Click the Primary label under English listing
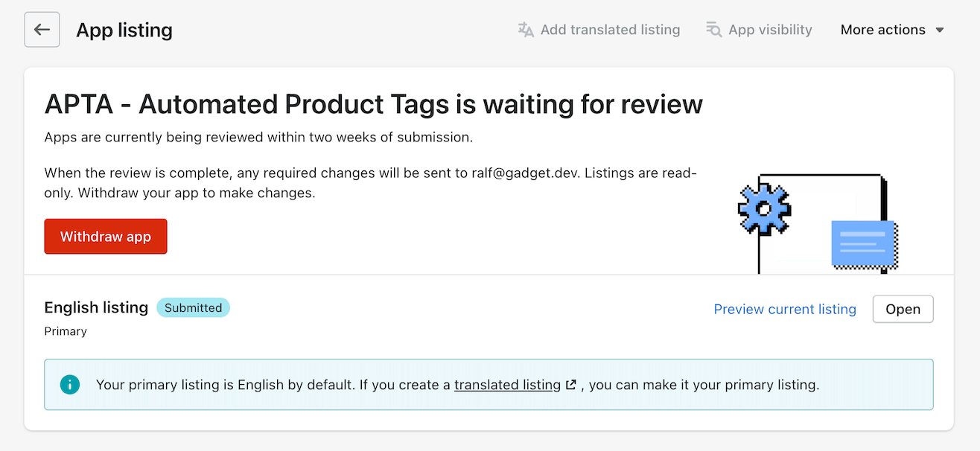The height and width of the screenshot is (451, 980). click(66, 331)
